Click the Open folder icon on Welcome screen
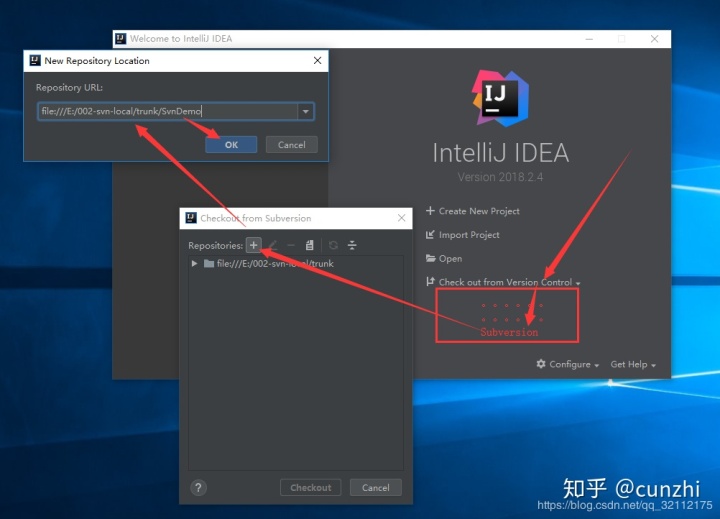The height and width of the screenshot is (519, 720). 430,258
